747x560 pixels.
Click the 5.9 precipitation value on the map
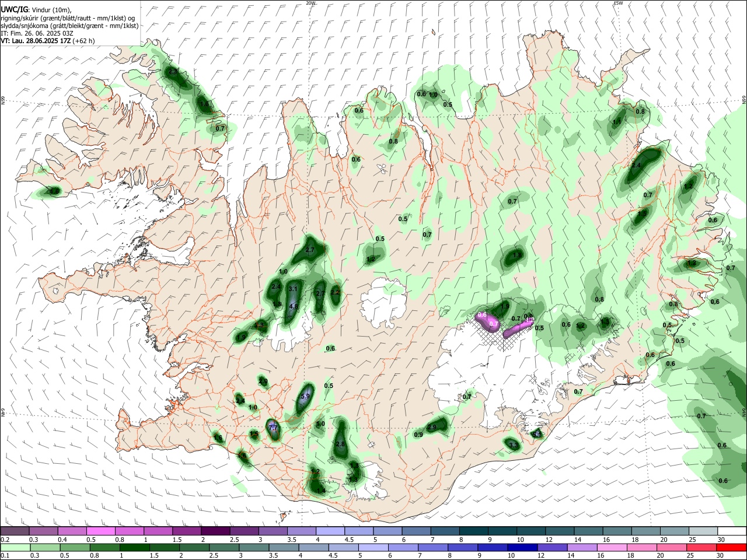tap(305, 397)
